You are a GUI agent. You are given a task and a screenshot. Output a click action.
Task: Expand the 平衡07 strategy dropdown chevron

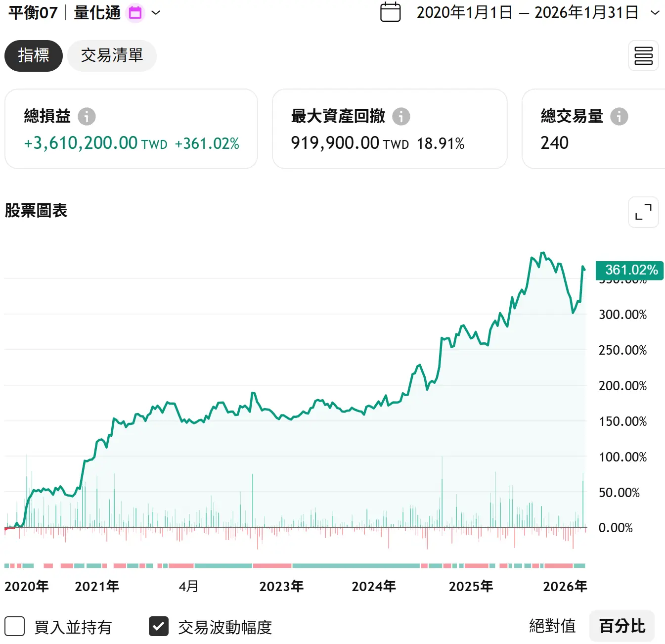coord(156,13)
